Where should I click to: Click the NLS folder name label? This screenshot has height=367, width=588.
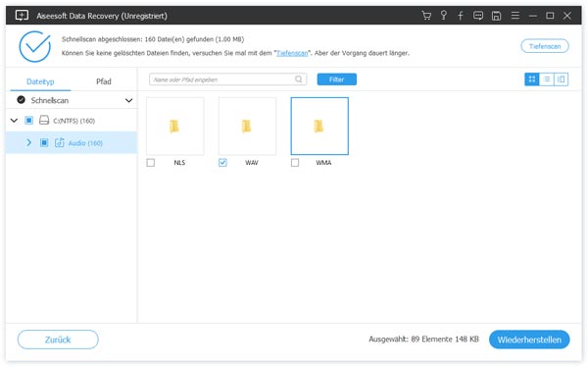point(179,163)
